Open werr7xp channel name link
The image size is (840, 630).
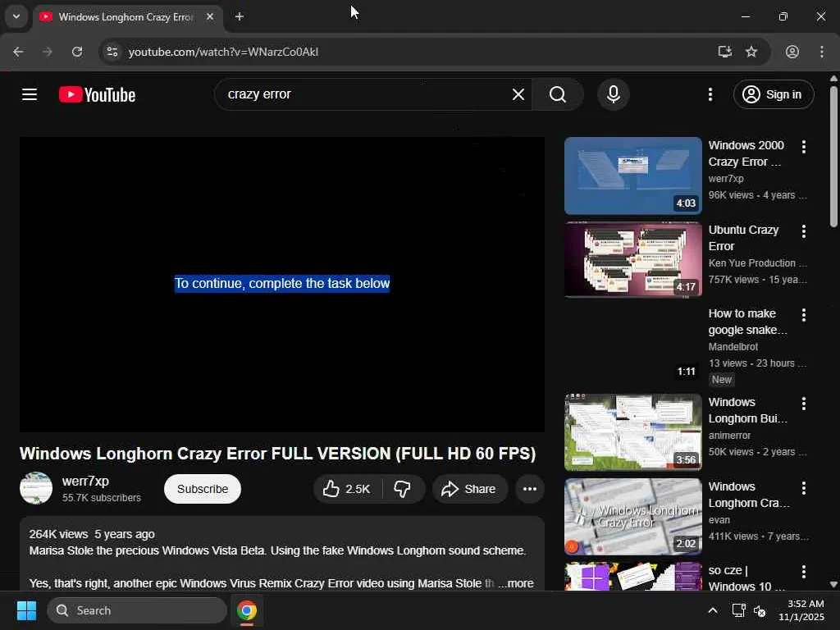pos(85,481)
